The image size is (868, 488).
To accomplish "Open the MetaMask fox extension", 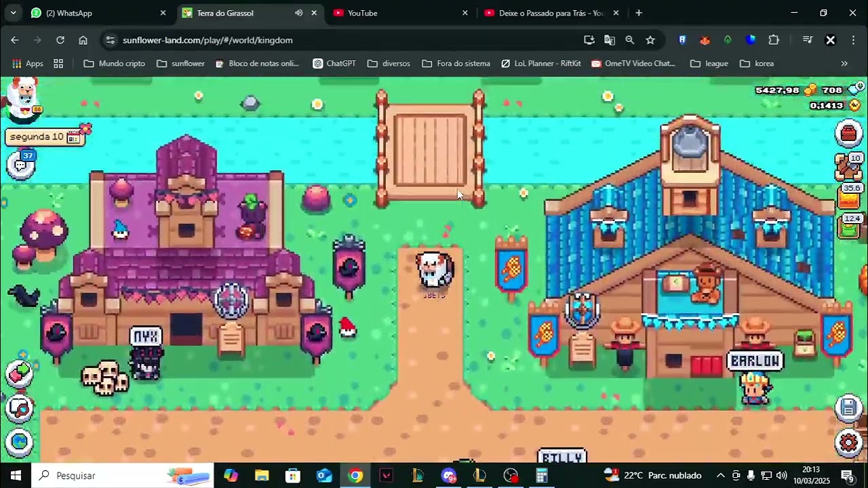I will (x=705, y=40).
